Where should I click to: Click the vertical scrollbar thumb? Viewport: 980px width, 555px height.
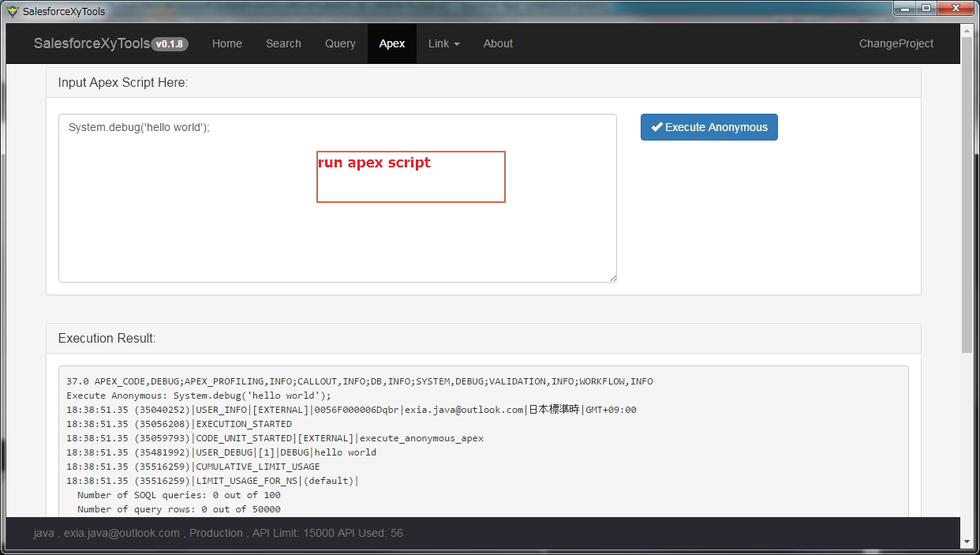[967, 194]
